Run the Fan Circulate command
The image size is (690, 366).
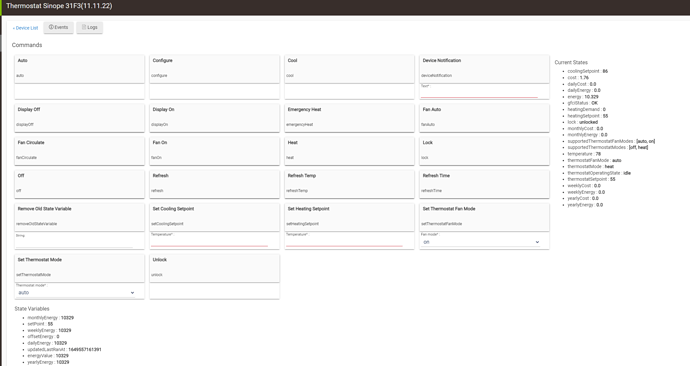tap(79, 151)
